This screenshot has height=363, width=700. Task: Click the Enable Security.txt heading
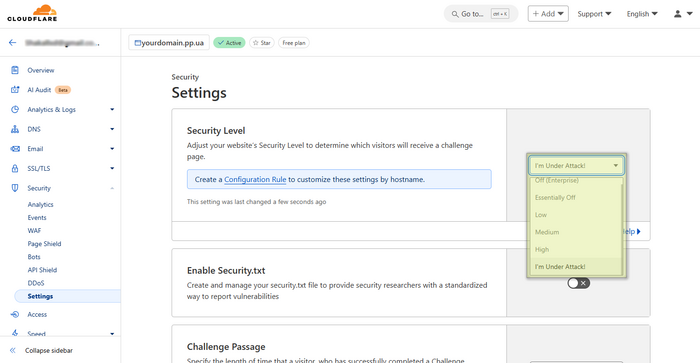click(226, 271)
